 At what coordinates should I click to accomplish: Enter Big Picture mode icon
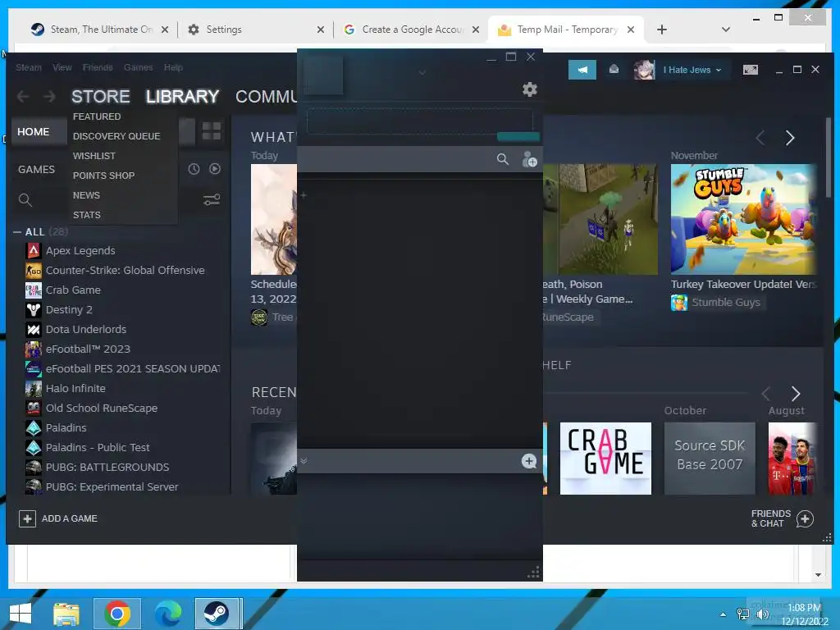click(750, 70)
